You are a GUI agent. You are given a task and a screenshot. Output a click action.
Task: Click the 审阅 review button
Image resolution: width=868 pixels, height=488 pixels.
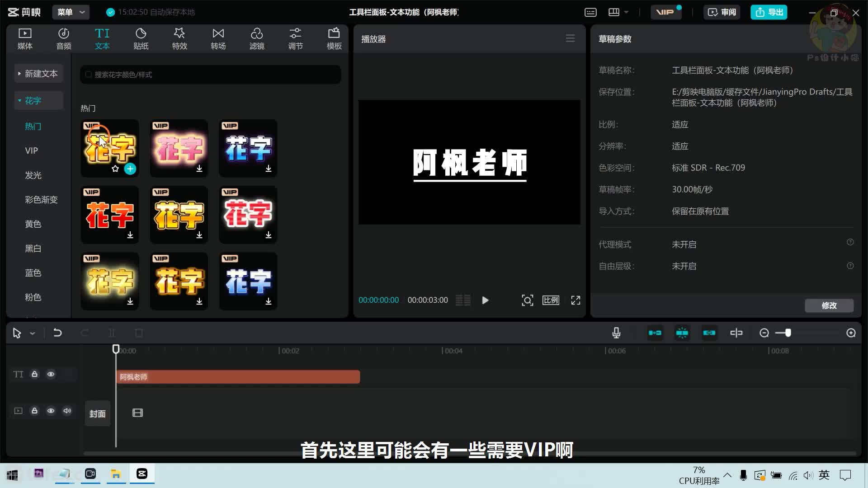(722, 12)
